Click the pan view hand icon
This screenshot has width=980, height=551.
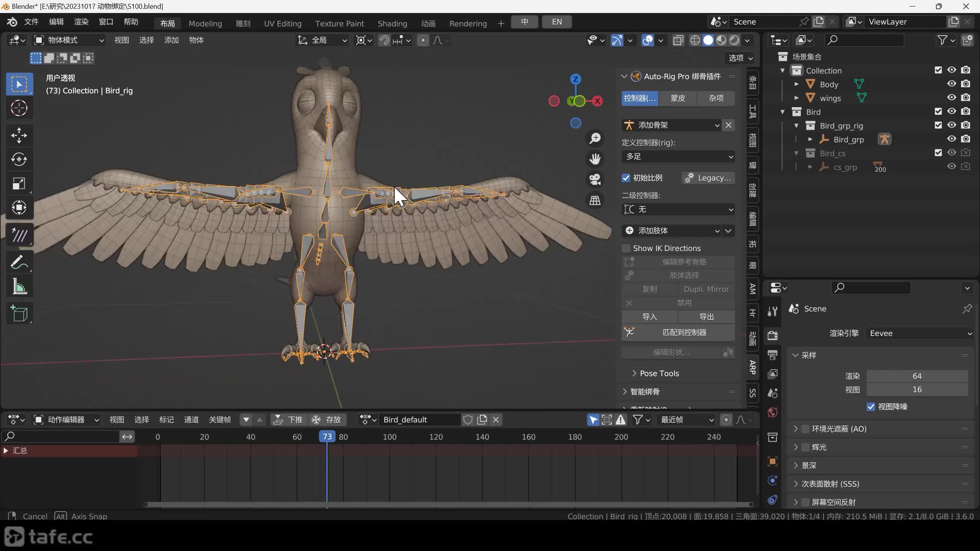[595, 159]
